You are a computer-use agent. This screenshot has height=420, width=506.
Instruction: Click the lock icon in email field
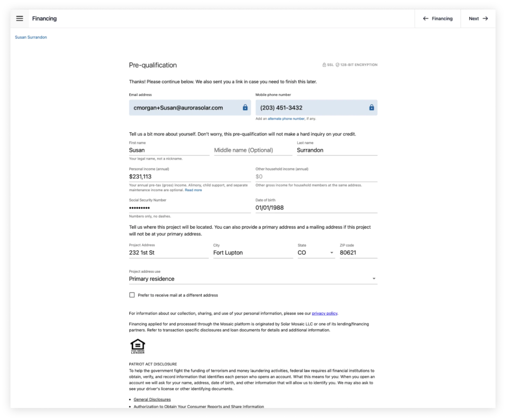click(x=245, y=108)
